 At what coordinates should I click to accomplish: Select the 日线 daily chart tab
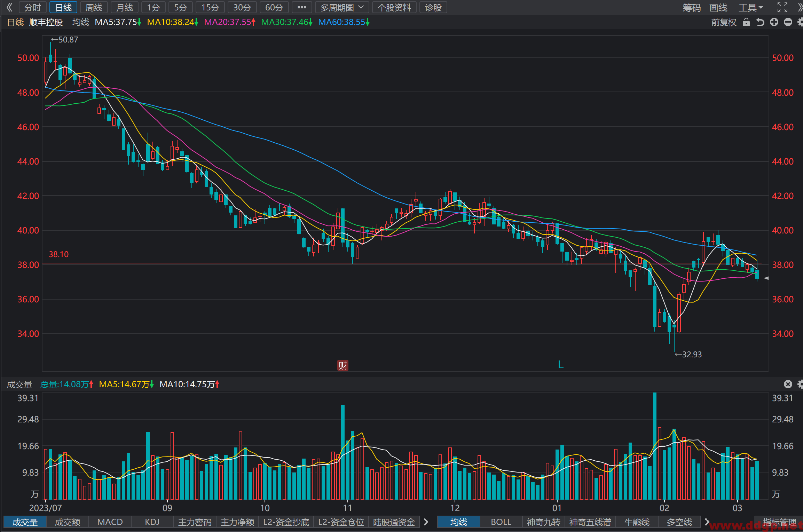(63, 7)
